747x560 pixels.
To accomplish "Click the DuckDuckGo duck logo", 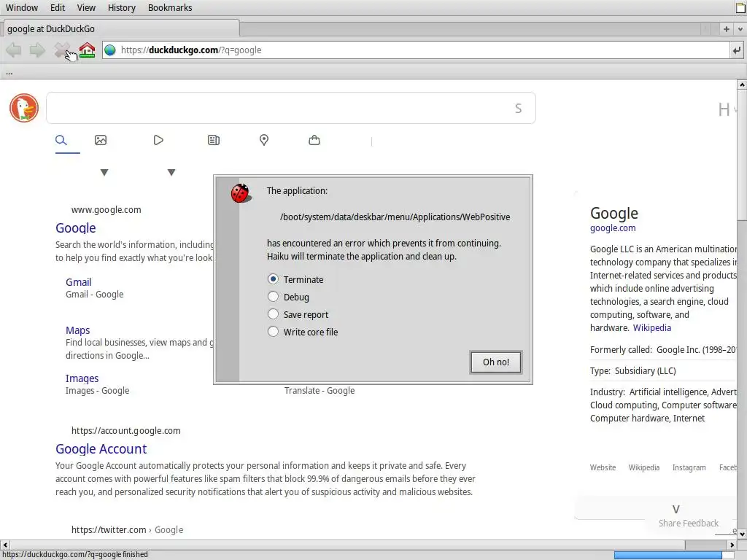I will click(x=24, y=108).
